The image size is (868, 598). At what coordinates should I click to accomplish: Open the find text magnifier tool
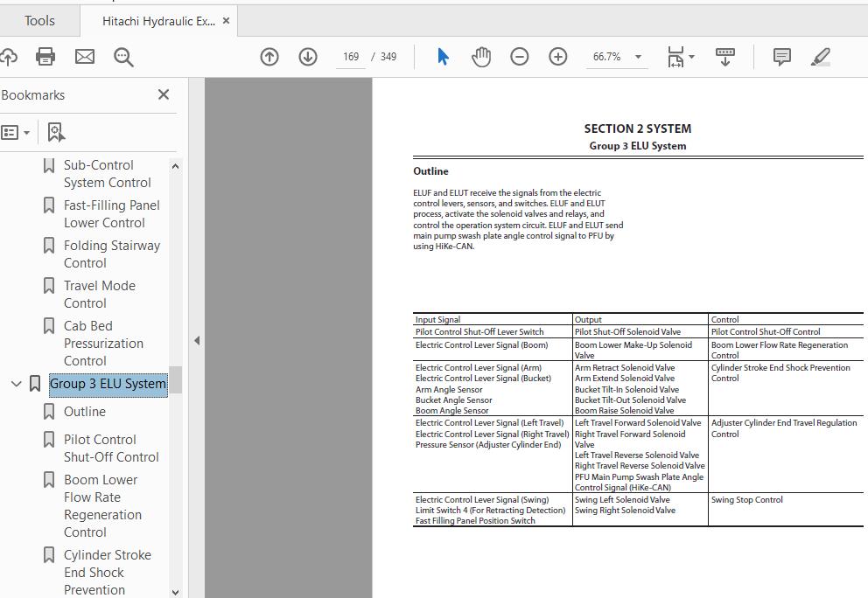click(x=123, y=57)
